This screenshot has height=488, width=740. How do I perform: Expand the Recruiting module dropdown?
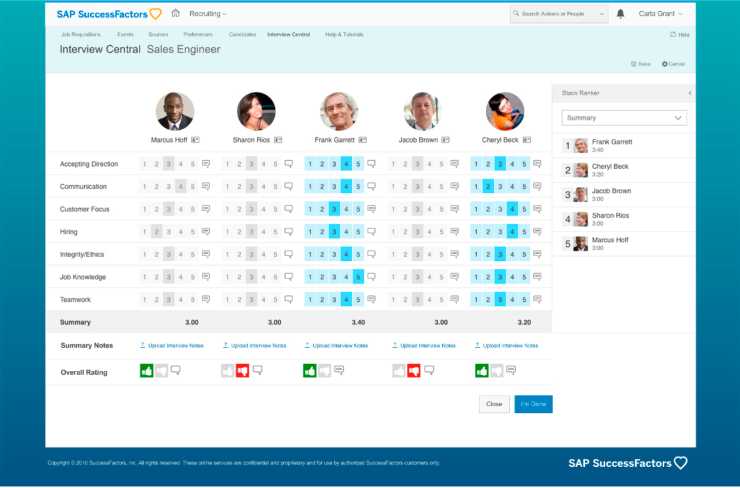[208, 14]
